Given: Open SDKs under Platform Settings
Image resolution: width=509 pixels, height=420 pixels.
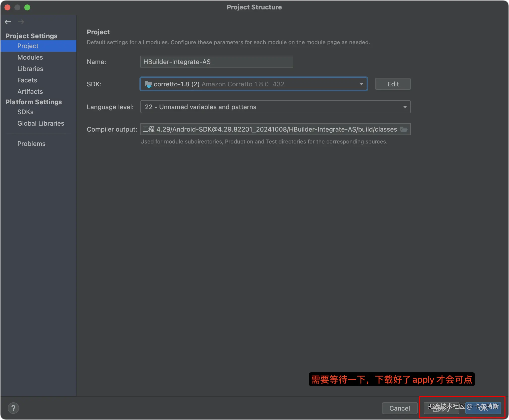Looking at the screenshot, I should click(x=25, y=112).
